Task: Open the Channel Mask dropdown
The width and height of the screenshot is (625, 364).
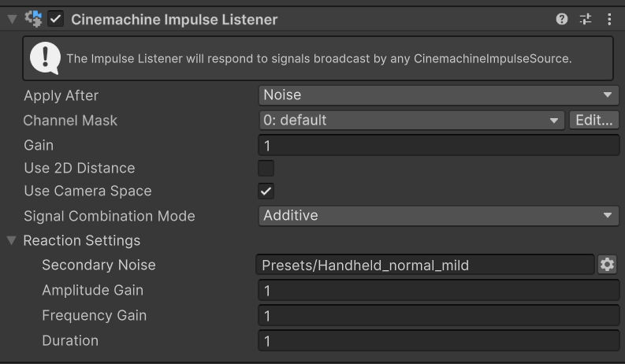Action: tap(411, 121)
